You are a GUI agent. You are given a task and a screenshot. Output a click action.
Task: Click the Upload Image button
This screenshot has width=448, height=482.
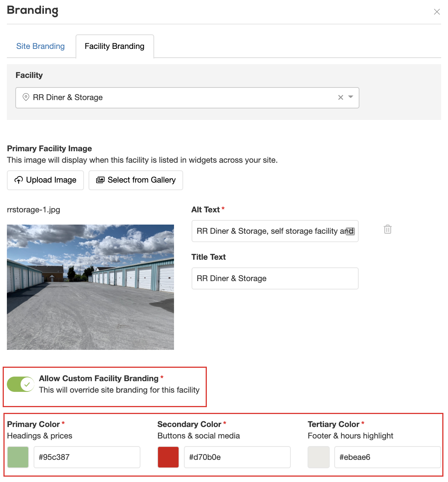click(45, 180)
